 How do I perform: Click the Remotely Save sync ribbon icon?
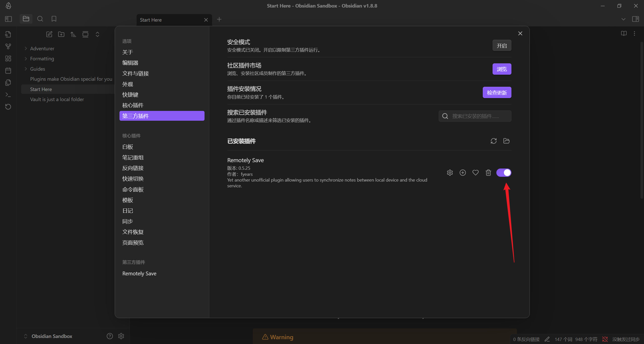coord(8,107)
